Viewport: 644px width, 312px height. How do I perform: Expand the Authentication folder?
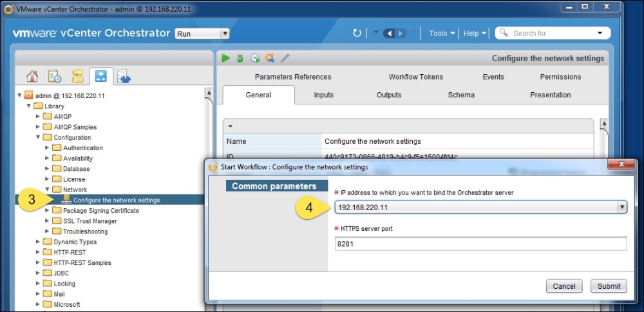(x=47, y=148)
